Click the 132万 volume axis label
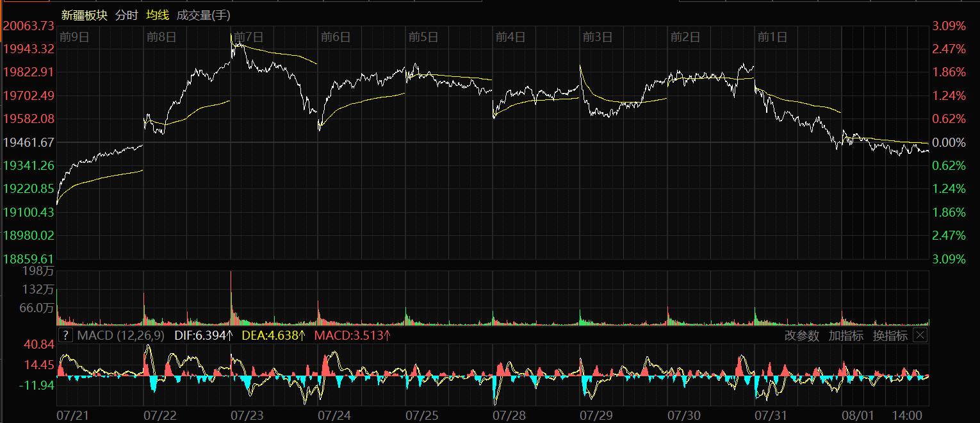Screen dimensions: 980x423 click(x=39, y=290)
